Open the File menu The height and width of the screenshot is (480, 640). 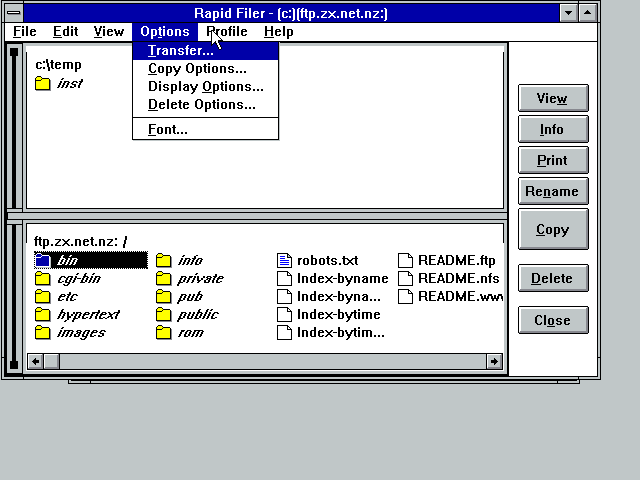click(24, 31)
